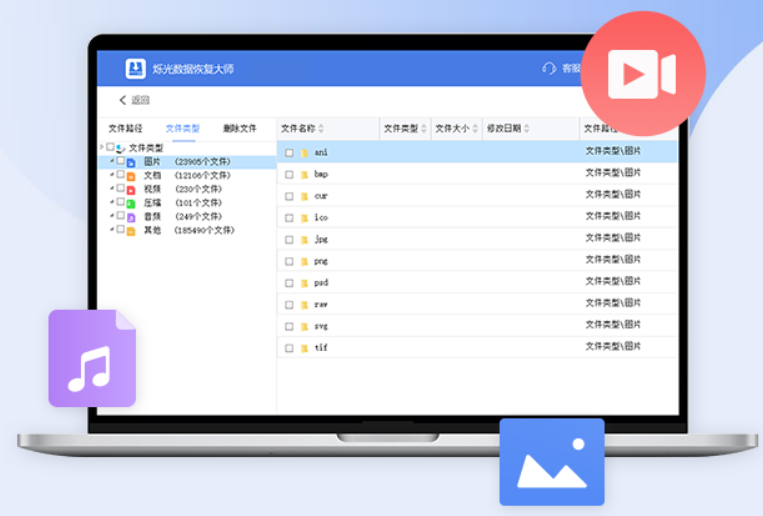Select the 'svg' folder name

(321, 326)
